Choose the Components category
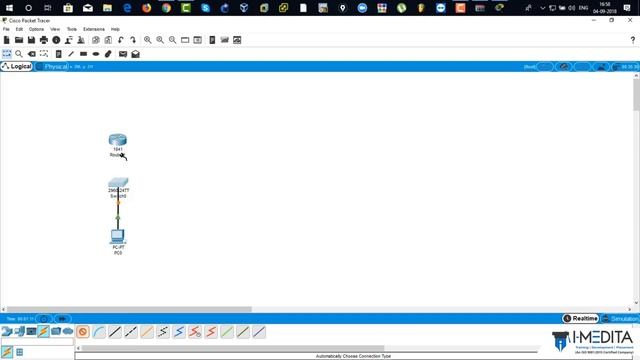640x360 pixels. pos(31,331)
